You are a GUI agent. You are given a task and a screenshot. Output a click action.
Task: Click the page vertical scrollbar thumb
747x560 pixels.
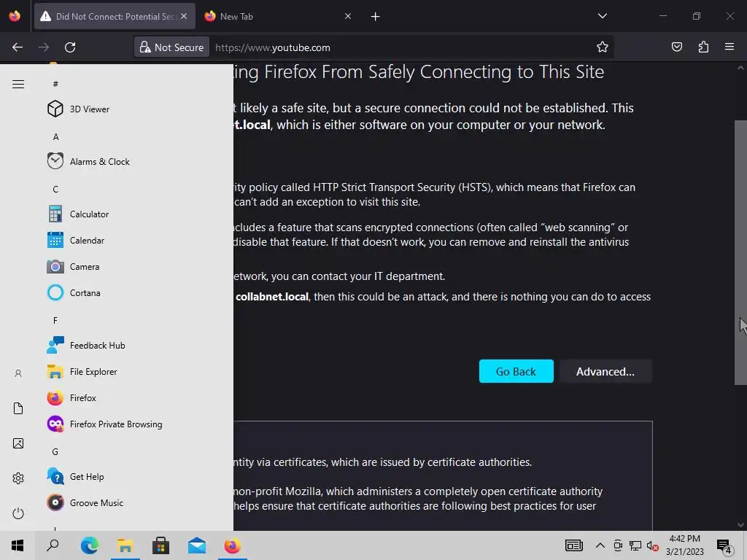[x=740, y=252]
